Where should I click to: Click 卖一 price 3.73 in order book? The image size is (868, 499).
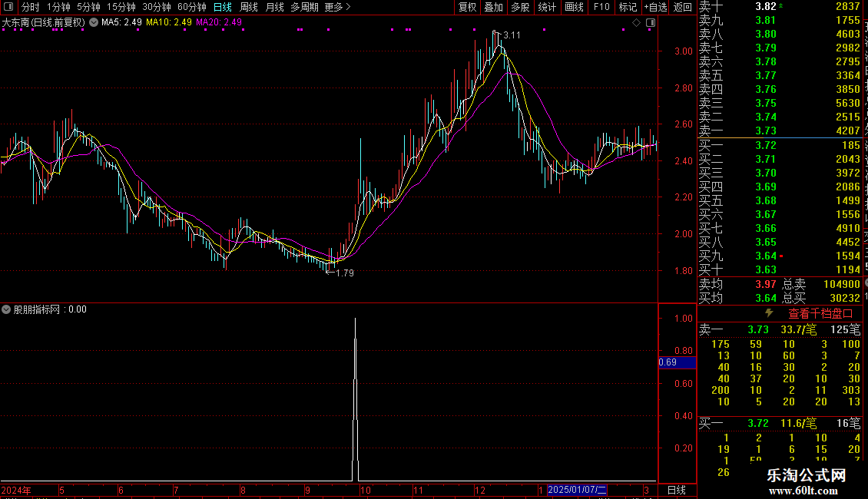tap(766, 131)
